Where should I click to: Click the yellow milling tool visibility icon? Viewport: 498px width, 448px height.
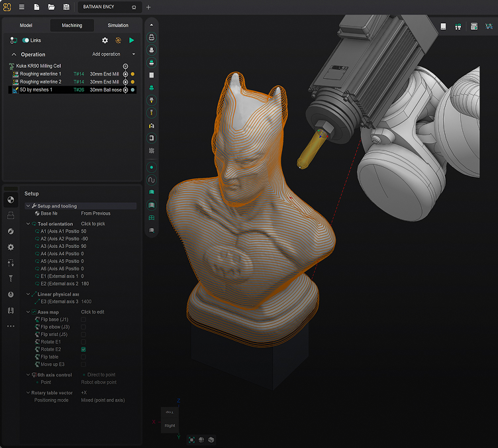point(152,101)
